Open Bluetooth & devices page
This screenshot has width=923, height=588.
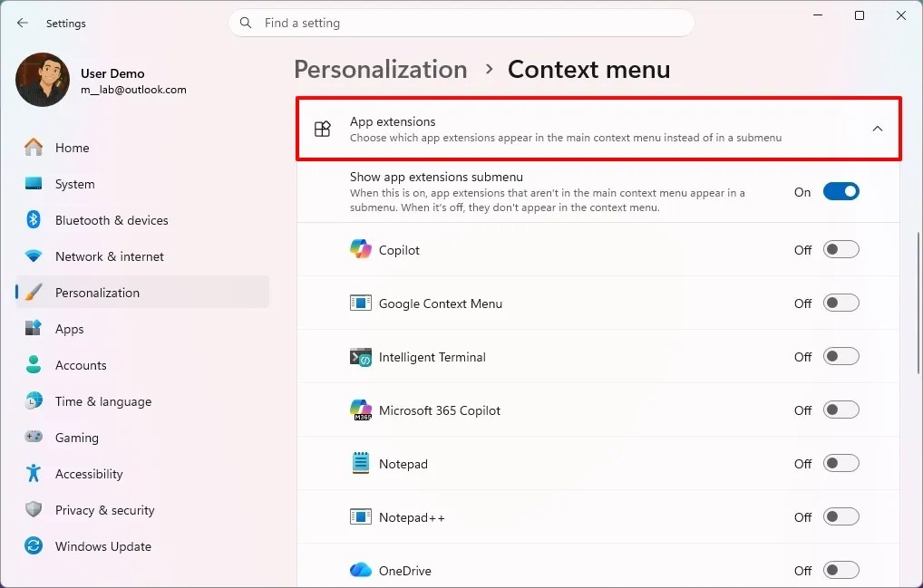(x=142, y=220)
